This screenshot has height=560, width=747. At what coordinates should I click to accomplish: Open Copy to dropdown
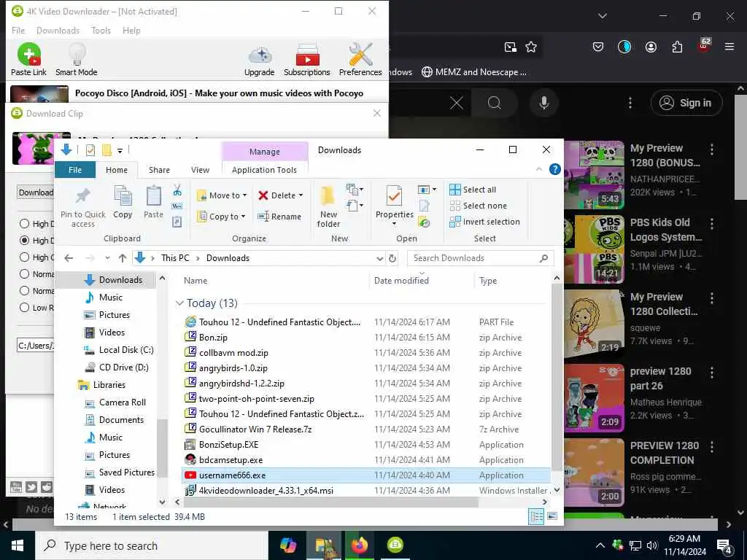221,217
